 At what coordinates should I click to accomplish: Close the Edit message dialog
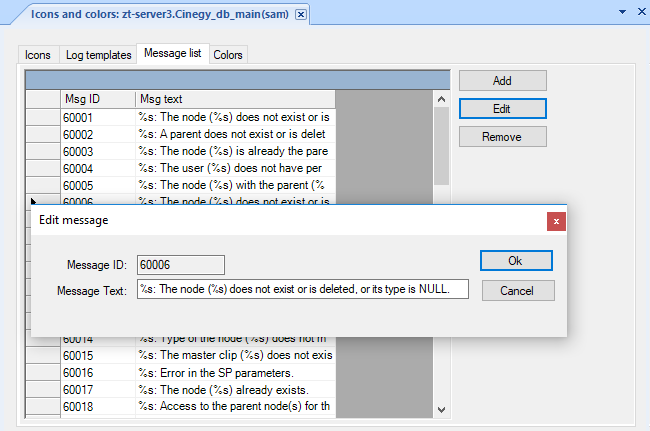(x=556, y=220)
